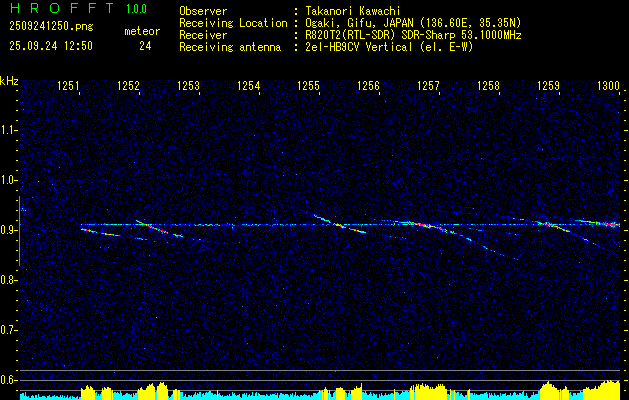Image resolution: width=629 pixels, height=400 pixels.
Task: Click the kHz axis unit label
Action: click(9, 80)
